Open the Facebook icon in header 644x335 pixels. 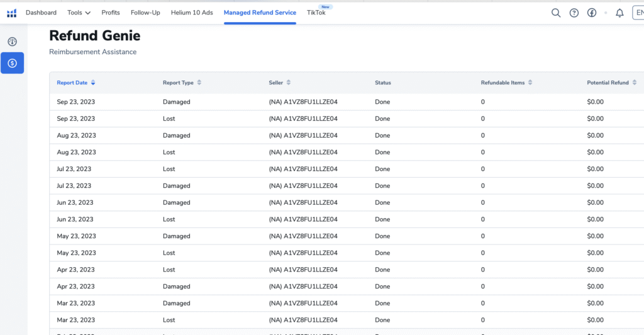592,13
